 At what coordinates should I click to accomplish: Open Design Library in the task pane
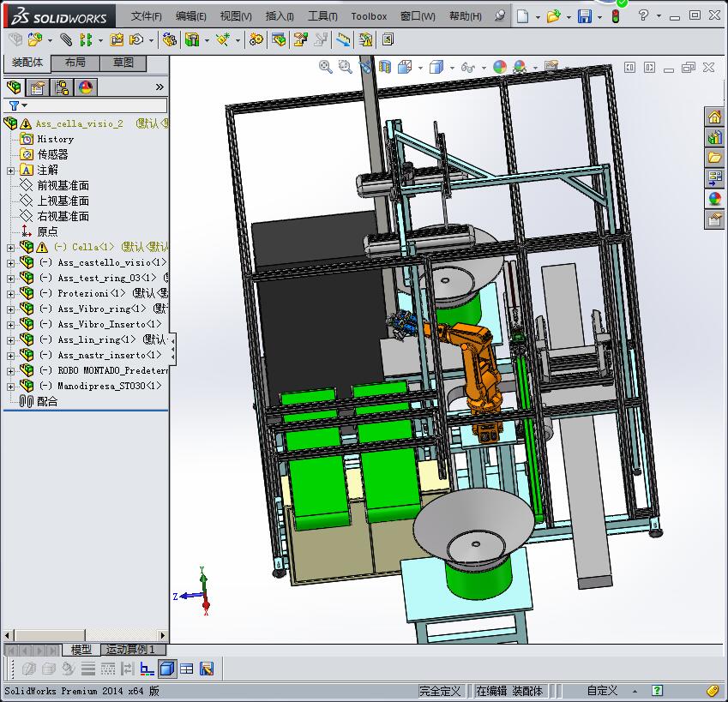pos(714,136)
